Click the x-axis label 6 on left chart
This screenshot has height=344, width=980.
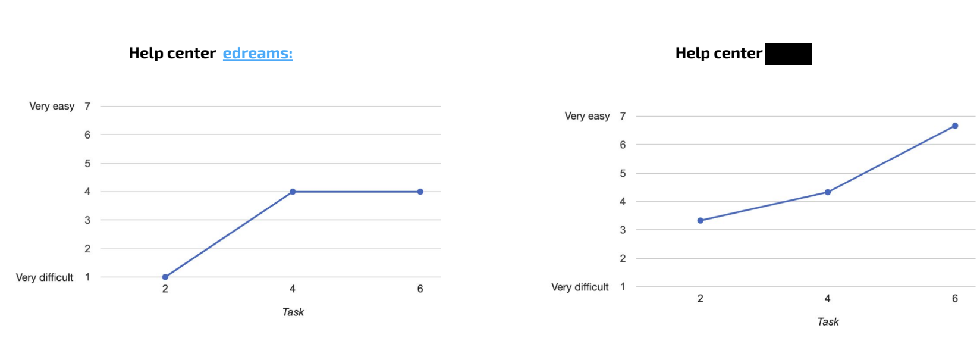(x=420, y=289)
